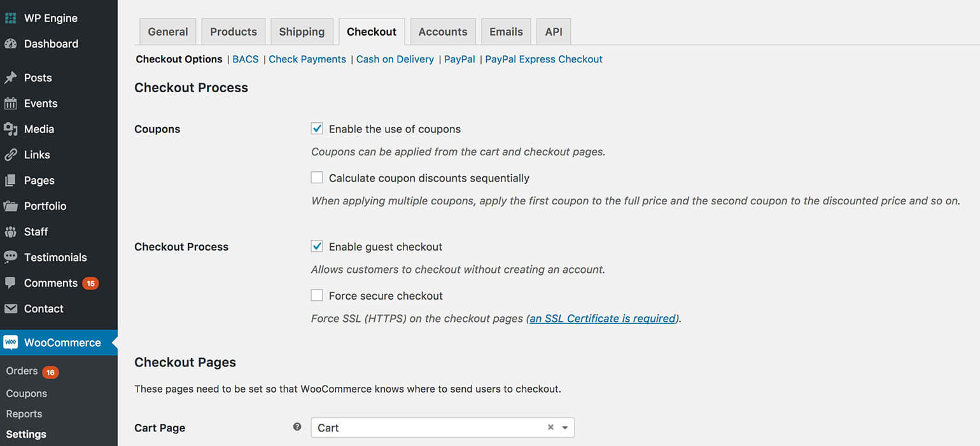Disable the use of coupons

click(316, 128)
